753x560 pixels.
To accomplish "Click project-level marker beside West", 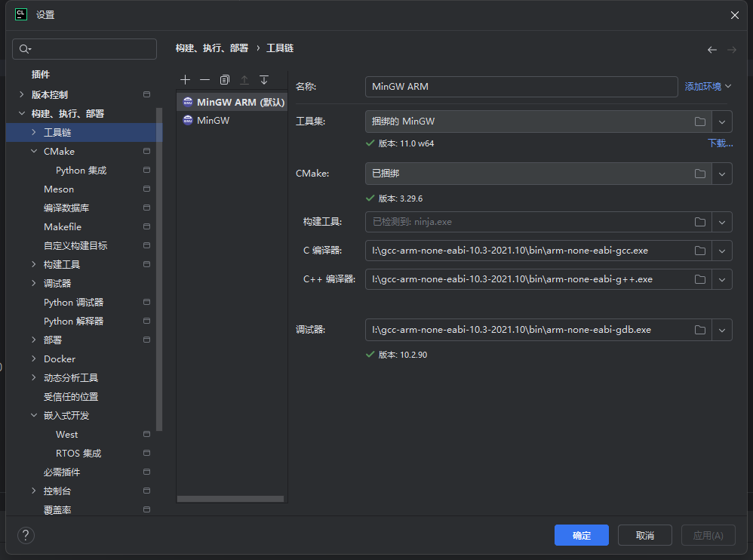I will [147, 434].
